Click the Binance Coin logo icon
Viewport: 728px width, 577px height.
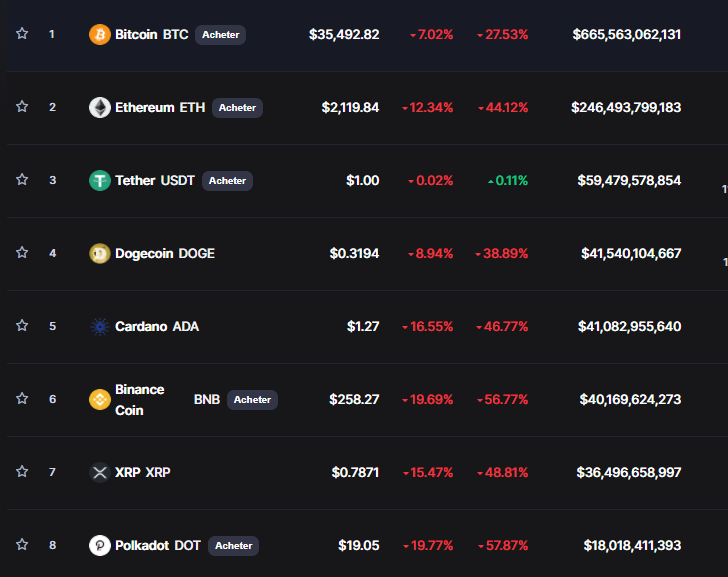(x=99, y=400)
